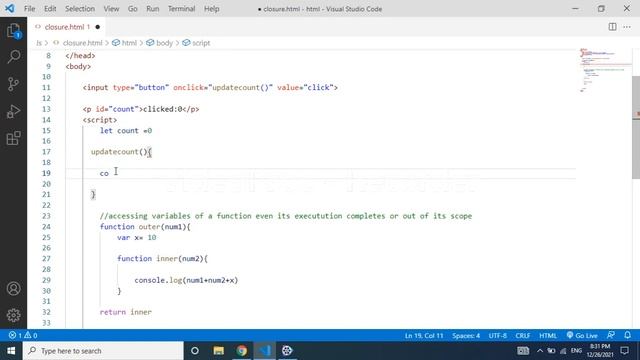
Task: Open errors and warnings in status bar
Action: click(23, 335)
